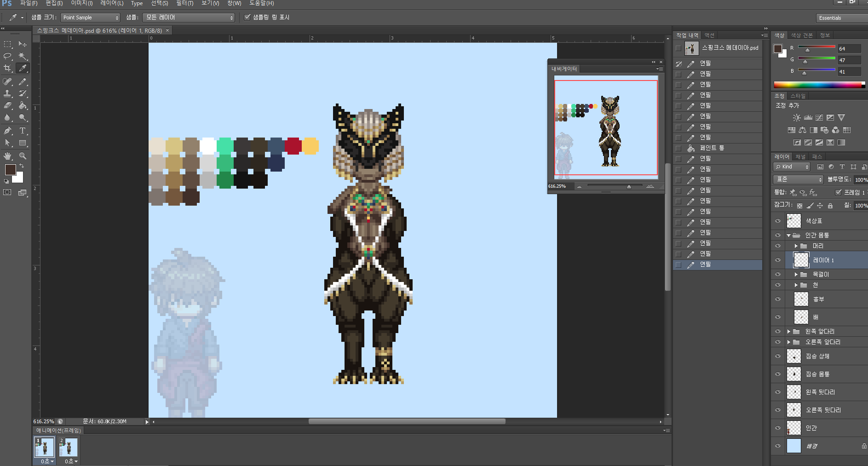This screenshot has height=466, width=868.
Task: Select the Crop tool
Action: (7, 68)
